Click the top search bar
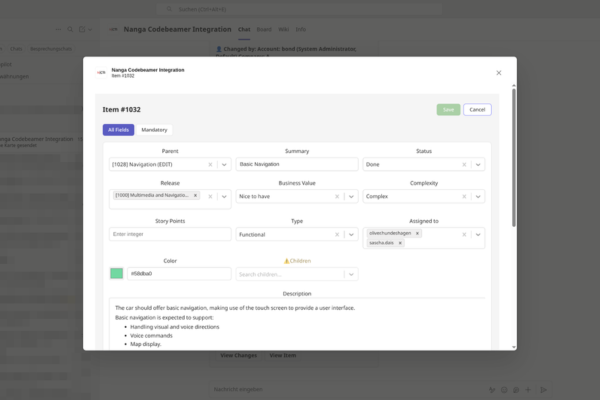Image resolution: width=600 pixels, height=400 pixels. 299,9
